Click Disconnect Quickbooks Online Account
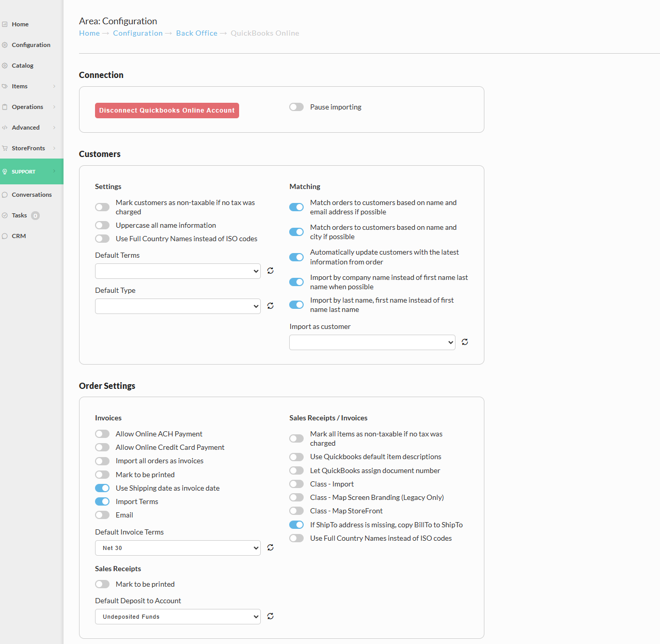The image size is (660, 644). (x=166, y=110)
